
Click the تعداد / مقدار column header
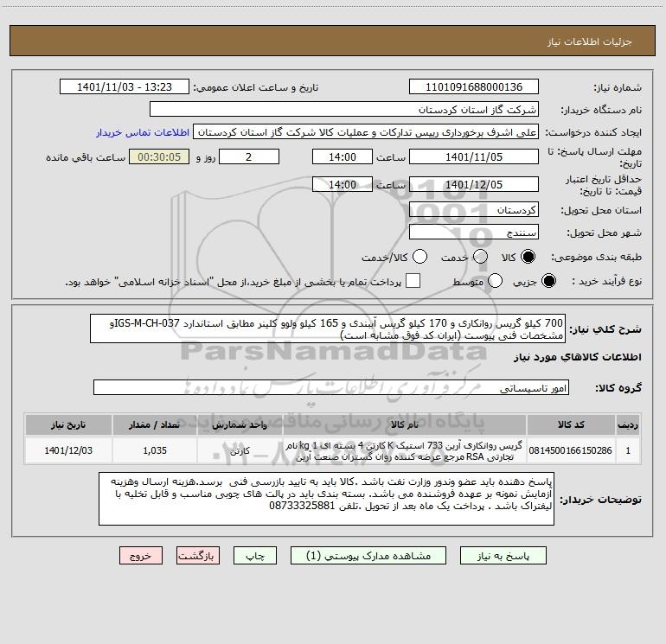pos(155,424)
